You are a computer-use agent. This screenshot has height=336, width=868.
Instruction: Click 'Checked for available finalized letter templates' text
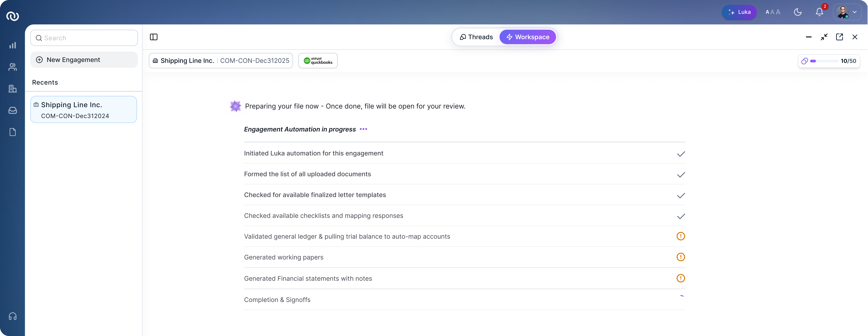click(x=315, y=195)
